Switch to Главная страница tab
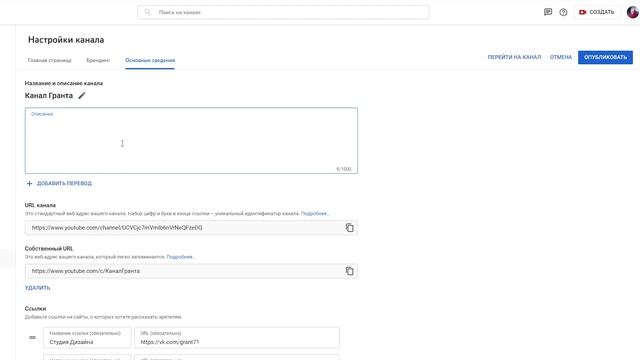Image resolution: width=640 pixels, height=360 pixels. pyautogui.click(x=49, y=60)
